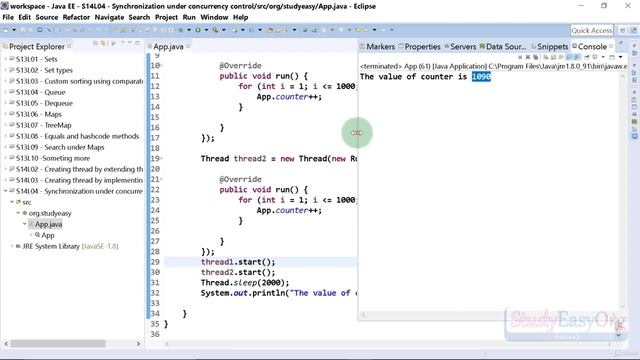Click the Open Perspective icon
Viewport: 640px width, 360px height.
622,30
